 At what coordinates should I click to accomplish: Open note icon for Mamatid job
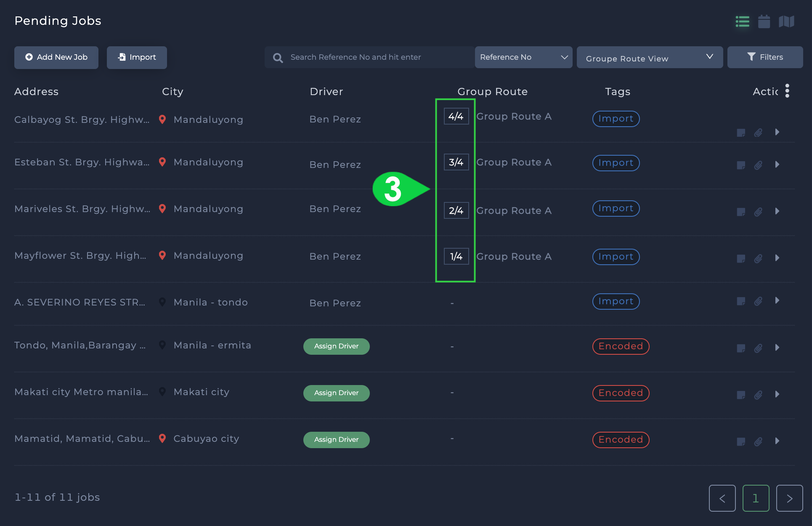point(741,442)
